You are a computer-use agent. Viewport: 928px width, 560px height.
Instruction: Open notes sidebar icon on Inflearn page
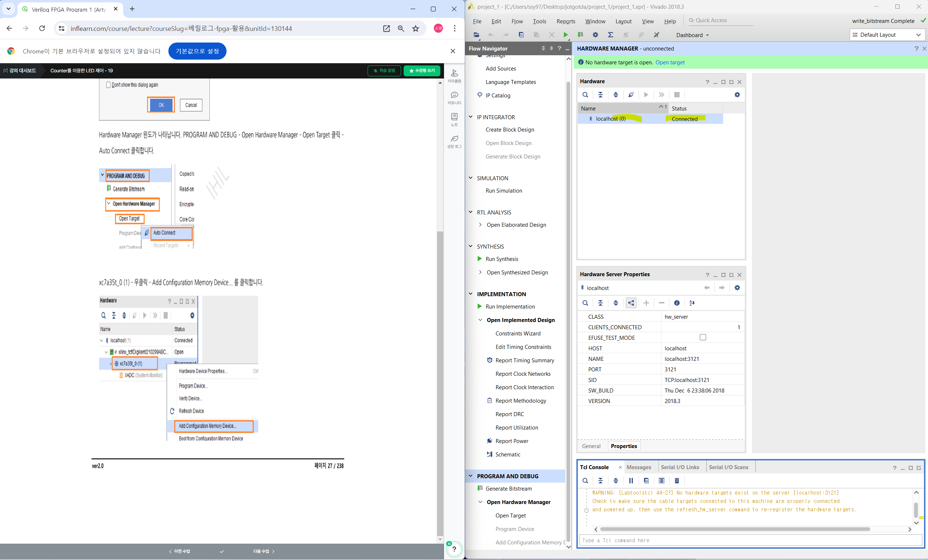(454, 119)
